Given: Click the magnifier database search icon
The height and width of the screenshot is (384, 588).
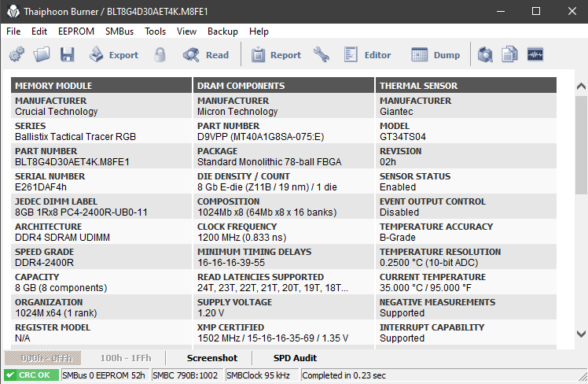Looking at the screenshot, I should 485,55.
